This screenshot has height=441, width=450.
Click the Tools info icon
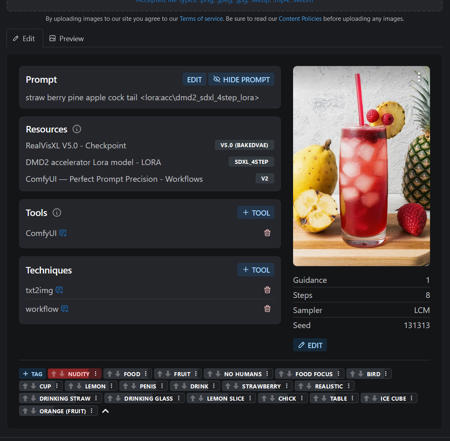pos(57,213)
